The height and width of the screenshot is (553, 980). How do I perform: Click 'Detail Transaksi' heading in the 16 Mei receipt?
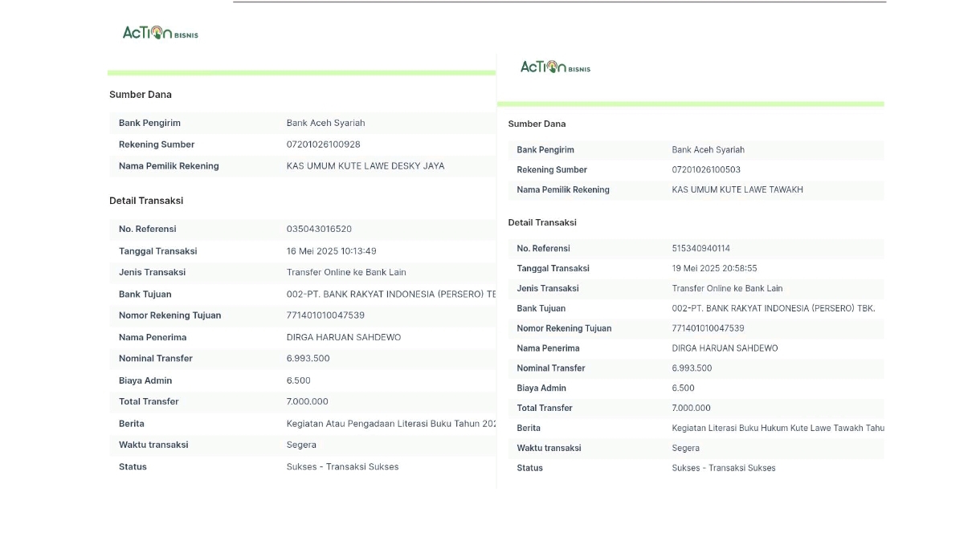(146, 201)
